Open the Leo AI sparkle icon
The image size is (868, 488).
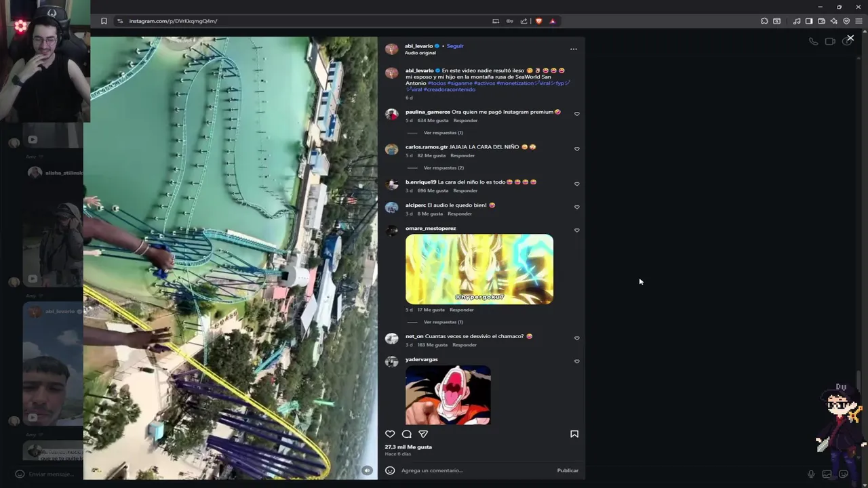click(833, 21)
